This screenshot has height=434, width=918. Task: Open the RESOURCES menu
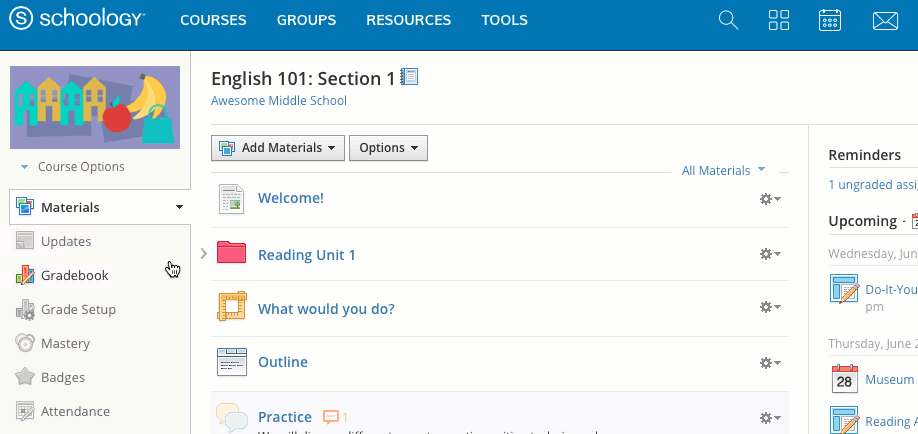[408, 20]
